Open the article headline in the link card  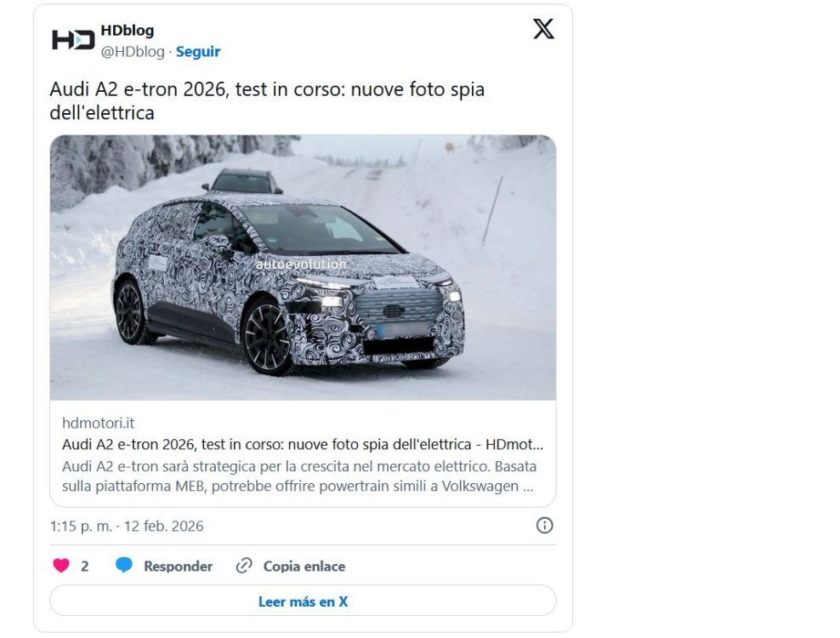pyautogui.click(x=302, y=444)
